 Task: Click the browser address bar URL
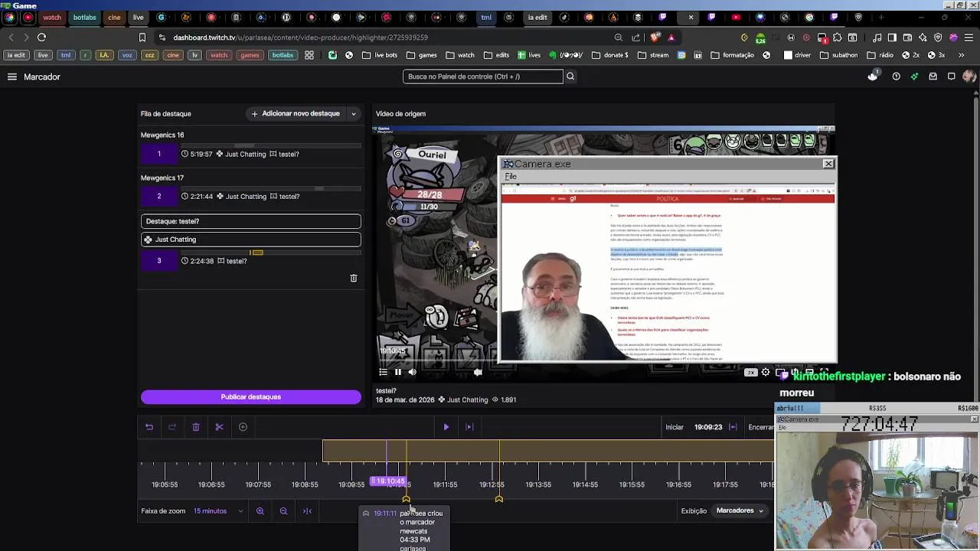point(300,37)
